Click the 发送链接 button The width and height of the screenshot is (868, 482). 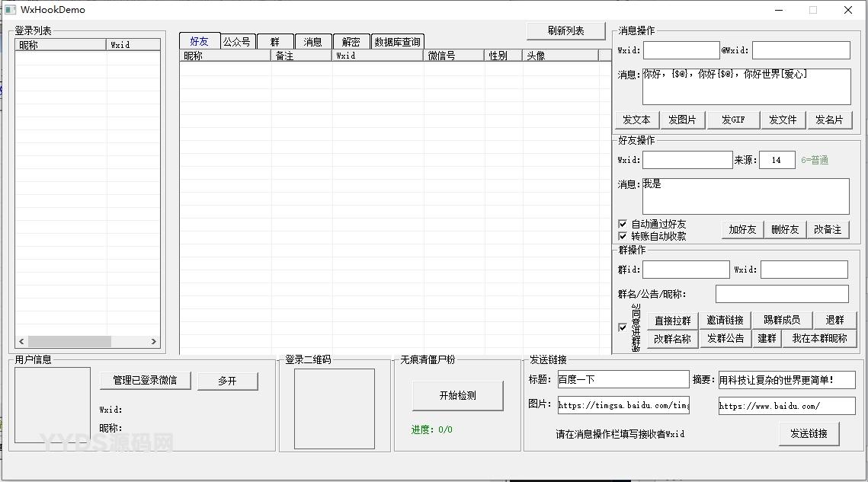(x=809, y=434)
